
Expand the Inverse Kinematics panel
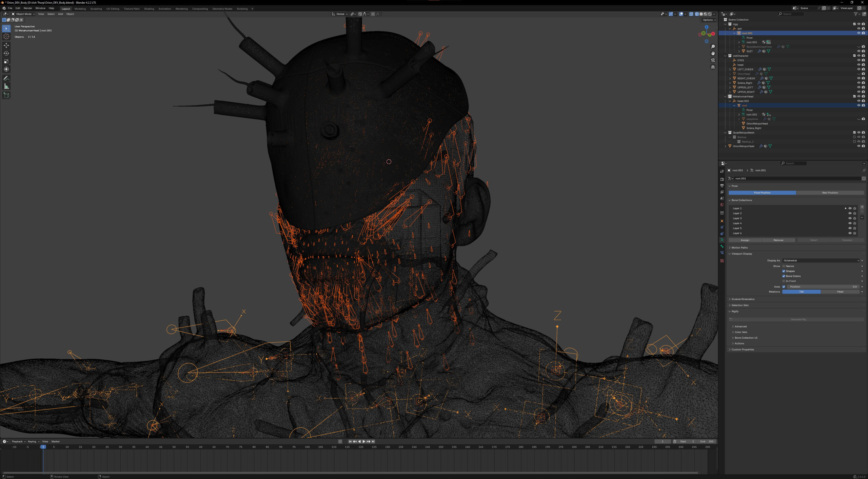coord(743,299)
